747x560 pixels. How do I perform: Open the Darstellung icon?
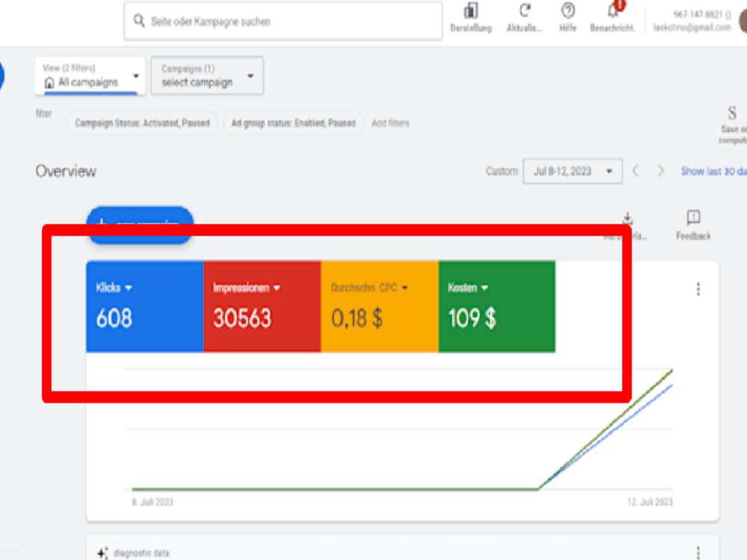click(x=471, y=11)
